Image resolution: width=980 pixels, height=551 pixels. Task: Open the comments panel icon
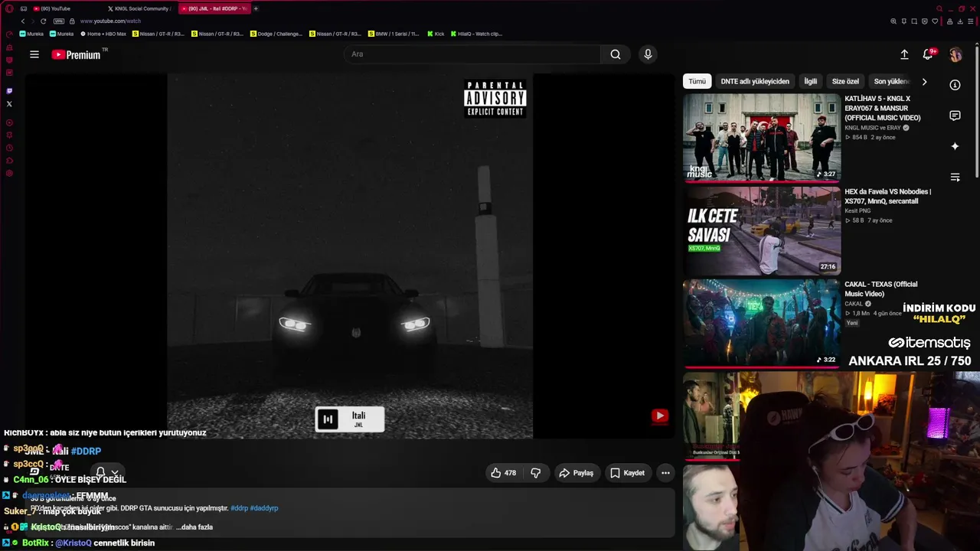(x=955, y=116)
